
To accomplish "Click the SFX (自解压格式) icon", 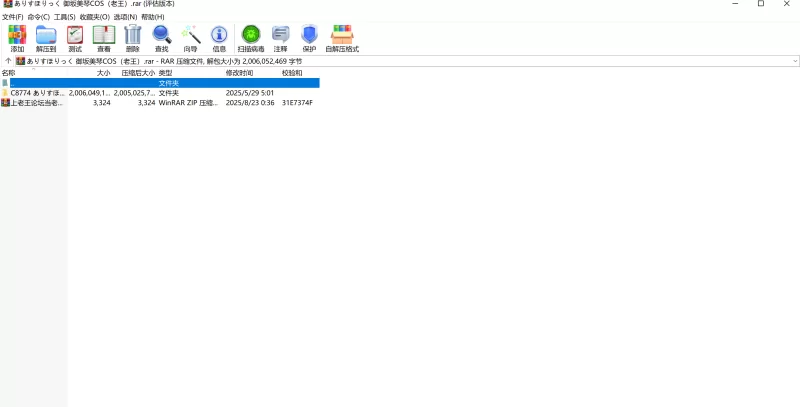I will 342,39.
